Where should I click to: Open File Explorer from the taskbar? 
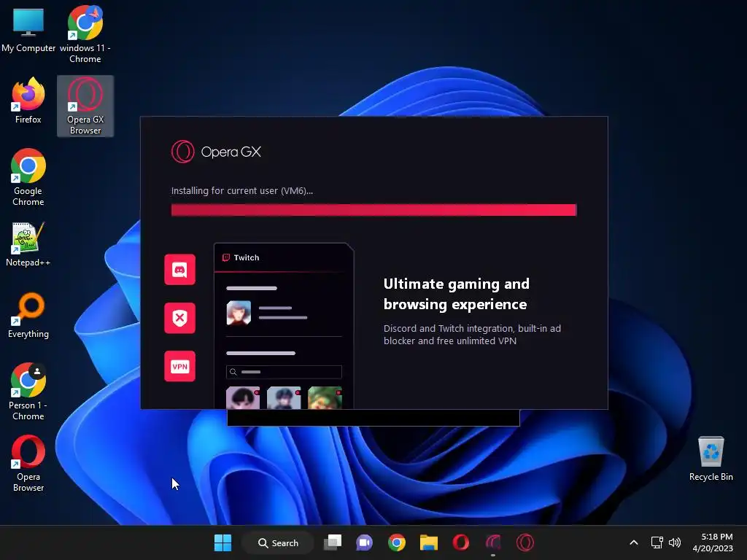click(x=429, y=542)
